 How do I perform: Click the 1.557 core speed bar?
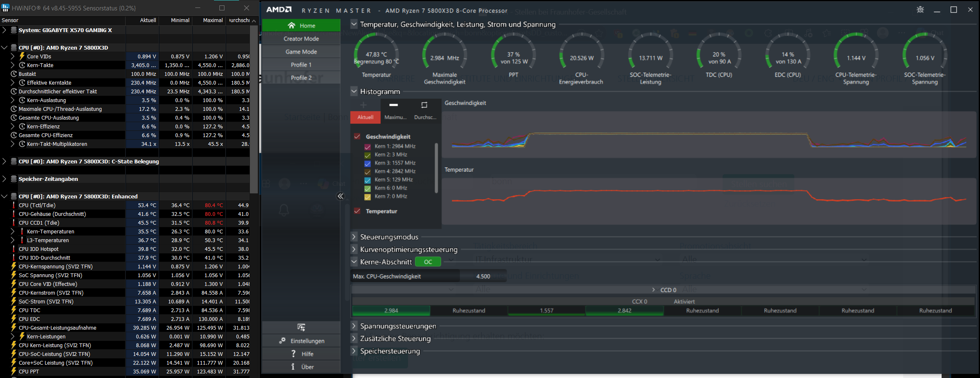pyautogui.click(x=547, y=310)
